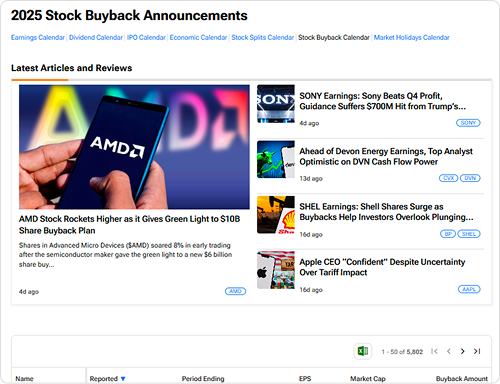Open the Market Holidays Calendar link
Viewport: 500px width, 384px height.
tap(411, 37)
